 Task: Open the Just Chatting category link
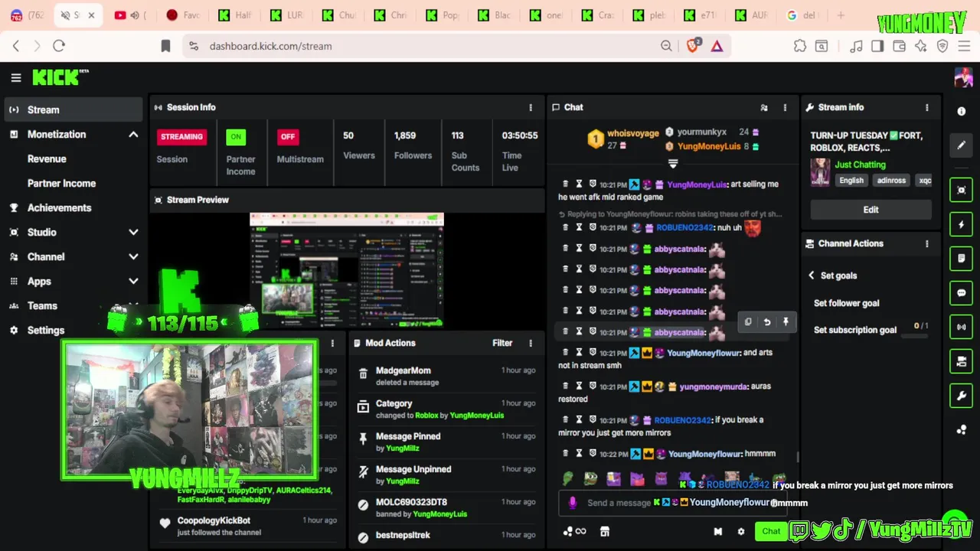click(x=860, y=165)
